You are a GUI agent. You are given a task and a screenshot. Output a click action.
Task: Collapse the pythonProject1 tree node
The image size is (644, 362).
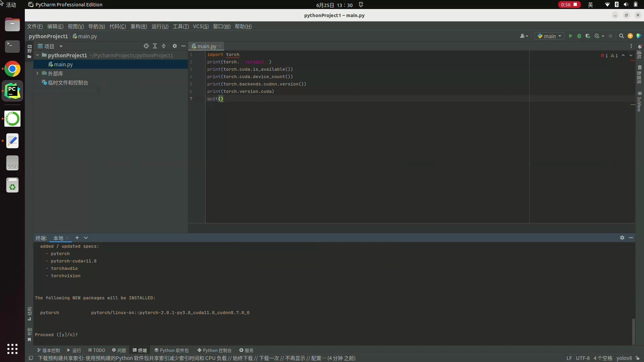38,55
